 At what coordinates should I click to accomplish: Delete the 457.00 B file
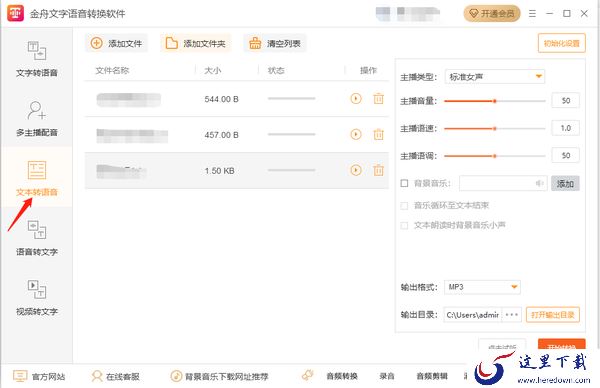coord(378,134)
